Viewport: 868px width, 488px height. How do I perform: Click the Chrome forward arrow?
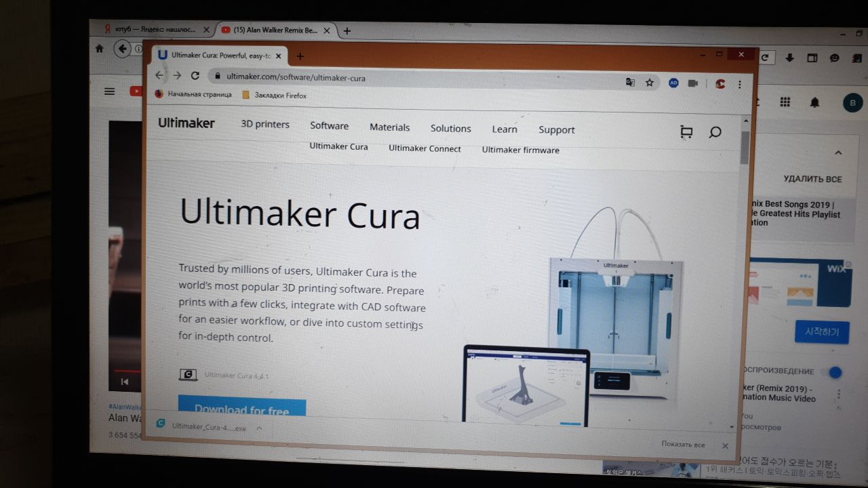[x=177, y=76]
